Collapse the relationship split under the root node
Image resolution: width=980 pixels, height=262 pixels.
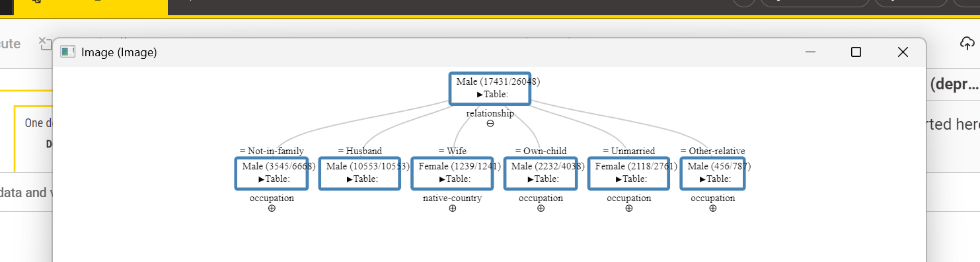pyautogui.click(x=490, y=124)
